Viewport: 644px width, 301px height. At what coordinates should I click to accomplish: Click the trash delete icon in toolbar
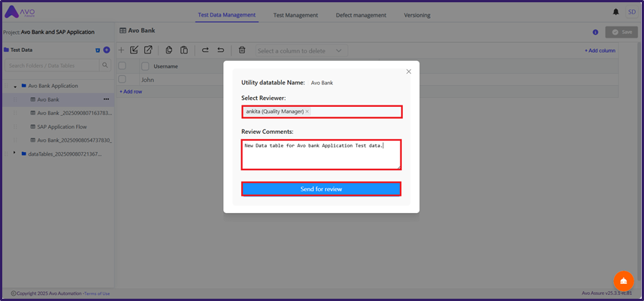242,50
